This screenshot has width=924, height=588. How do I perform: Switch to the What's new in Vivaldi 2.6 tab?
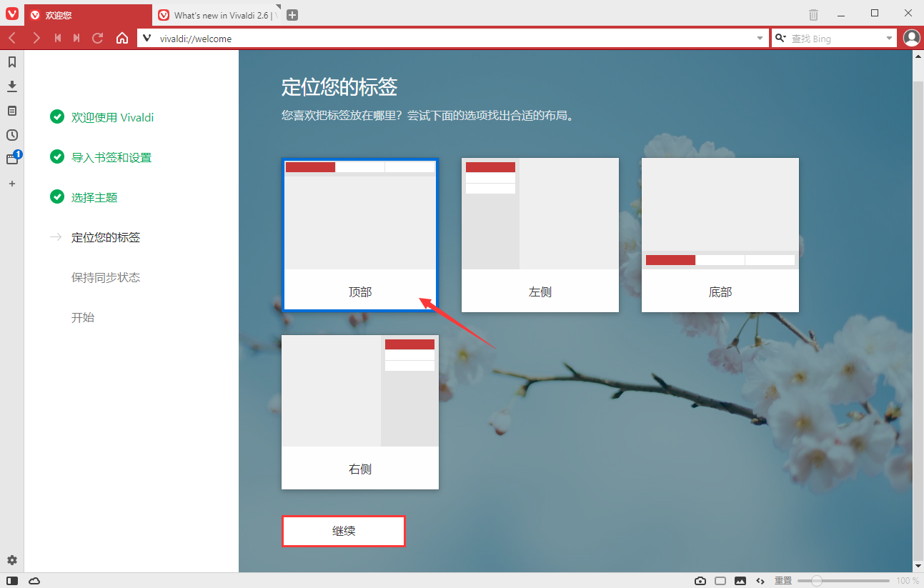[214, 14]
